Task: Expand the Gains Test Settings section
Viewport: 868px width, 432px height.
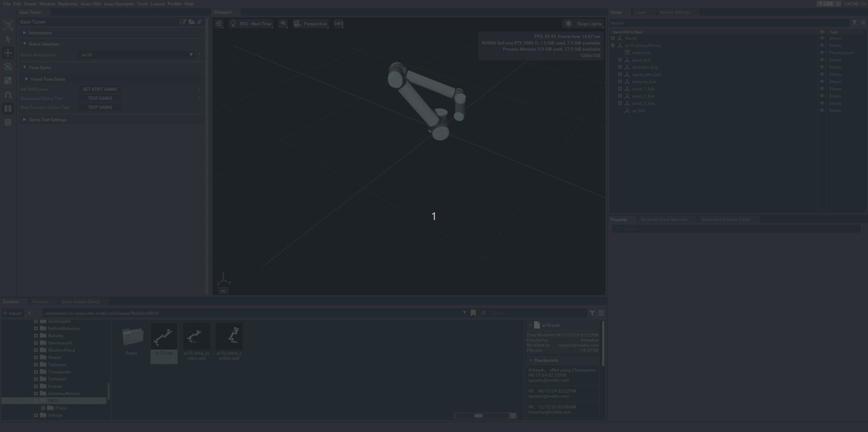Action: 24,120
